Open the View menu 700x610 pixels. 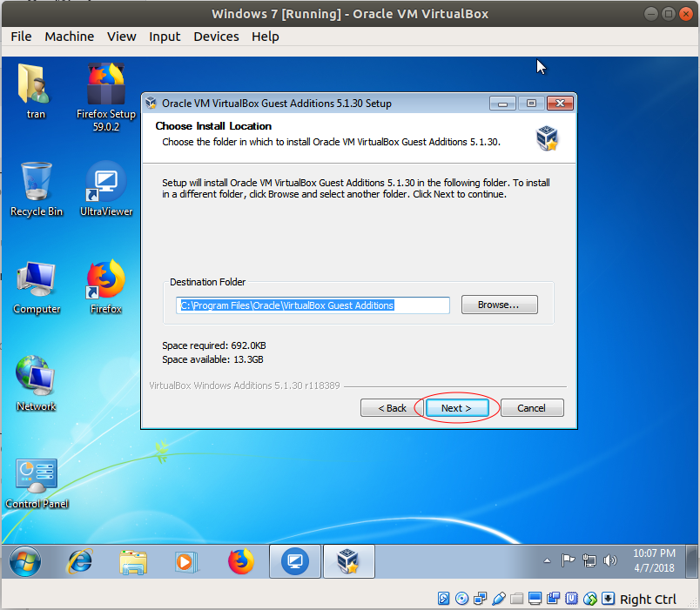coord(121,37)
